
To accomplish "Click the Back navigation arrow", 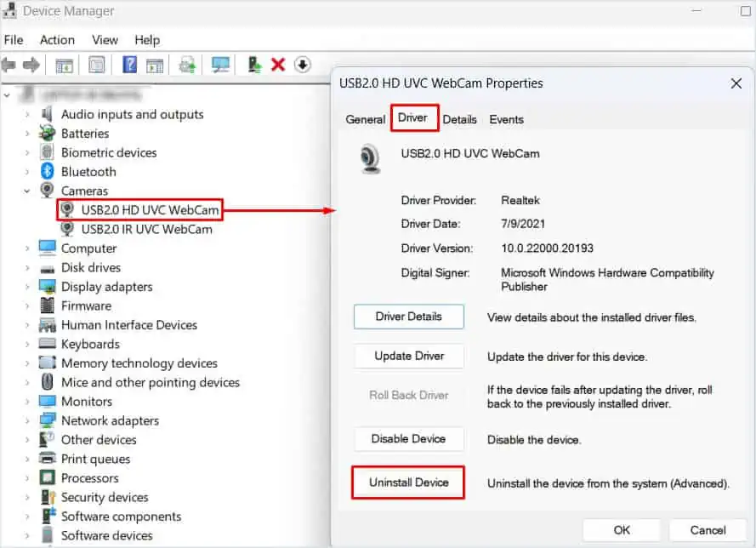I will (12, 65).
